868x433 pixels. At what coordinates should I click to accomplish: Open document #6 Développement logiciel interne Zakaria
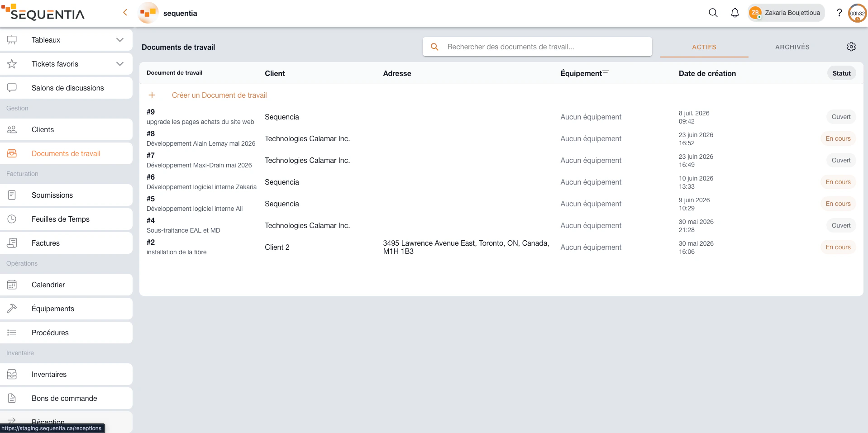(201, 182)
